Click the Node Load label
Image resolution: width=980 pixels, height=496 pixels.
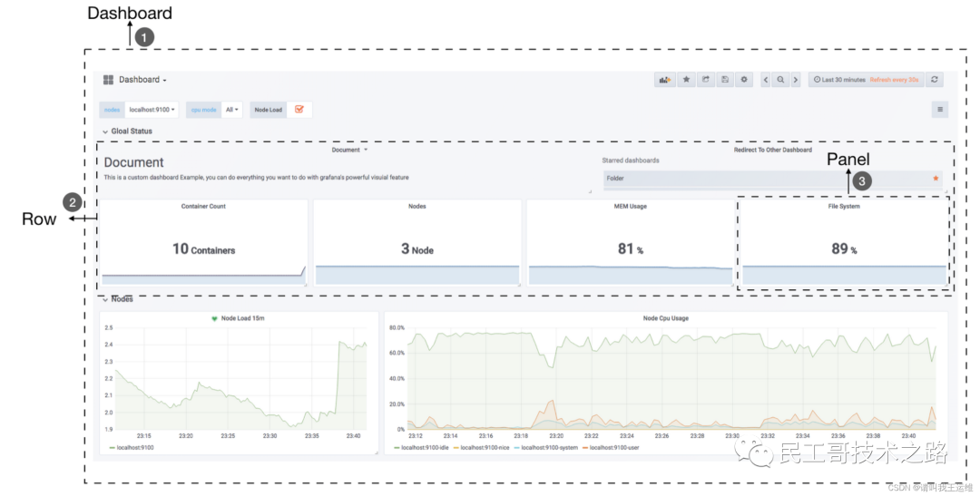[x=268, y=110]
